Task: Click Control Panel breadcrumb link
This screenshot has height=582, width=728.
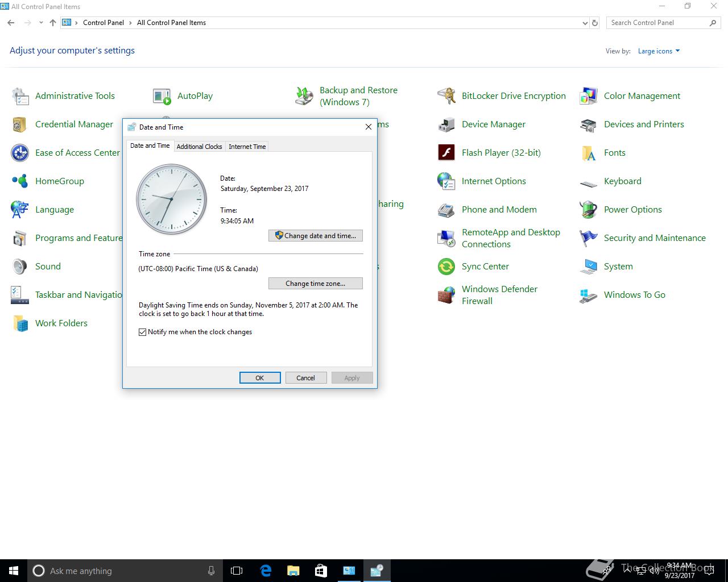Action: (104, 23)
